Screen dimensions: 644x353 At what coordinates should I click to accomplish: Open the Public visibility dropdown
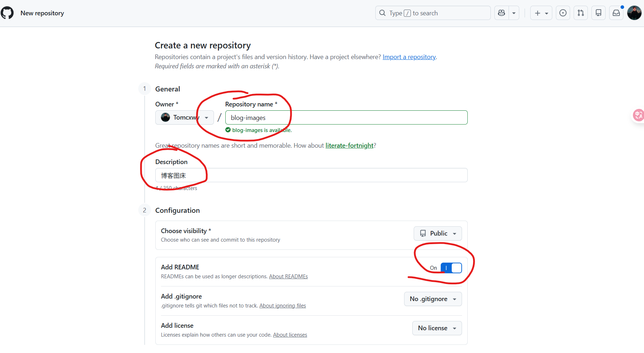click(438, 233)
